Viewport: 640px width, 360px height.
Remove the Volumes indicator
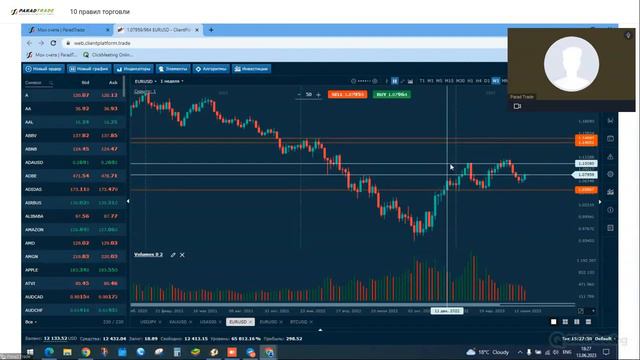point(182,255)
